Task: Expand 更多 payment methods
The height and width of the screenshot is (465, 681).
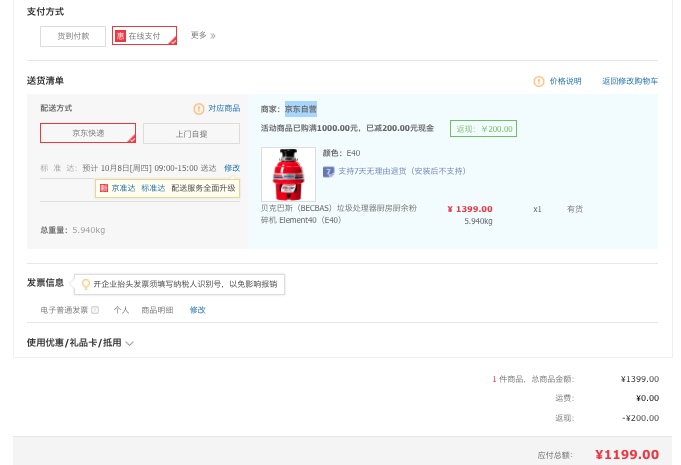Action: [203, 35]
